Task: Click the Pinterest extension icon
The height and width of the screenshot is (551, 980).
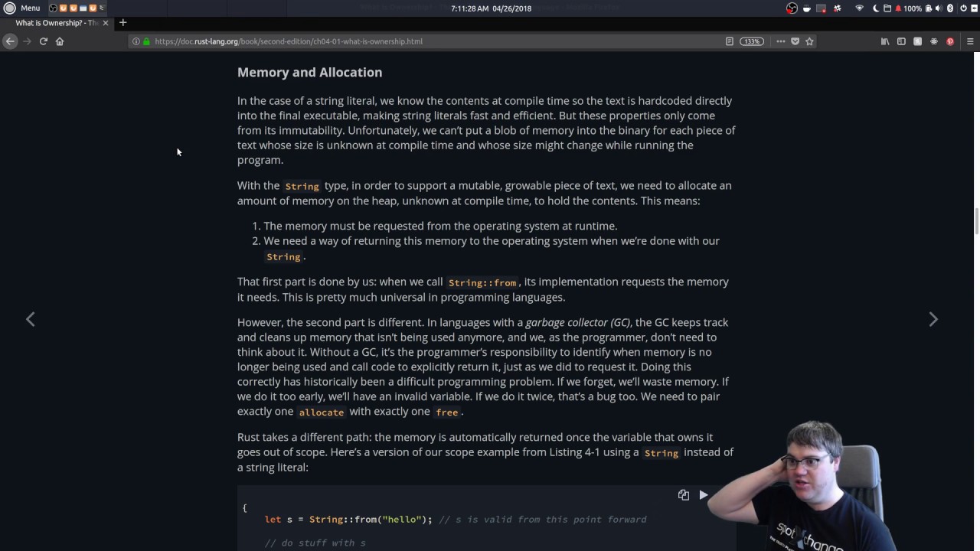Action: point(950,41)
